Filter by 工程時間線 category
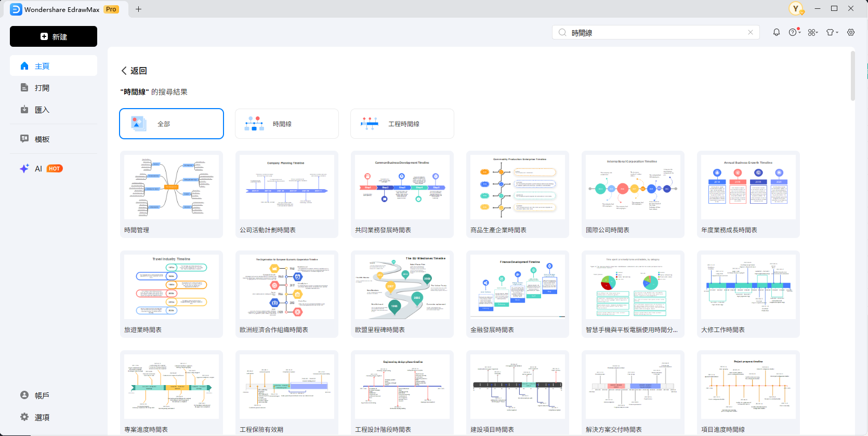Viewport: 868px width, 436px height. 402,124
